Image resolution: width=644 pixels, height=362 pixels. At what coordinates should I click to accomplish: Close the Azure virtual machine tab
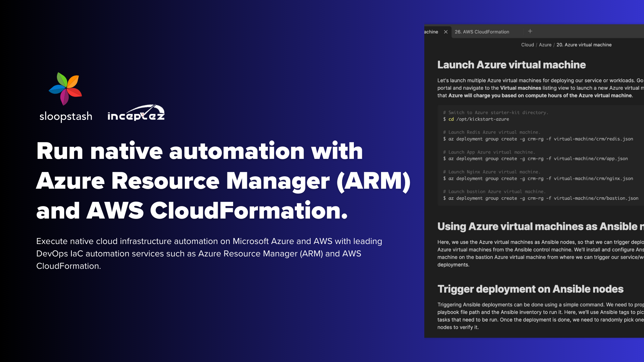tap(446, 32)
